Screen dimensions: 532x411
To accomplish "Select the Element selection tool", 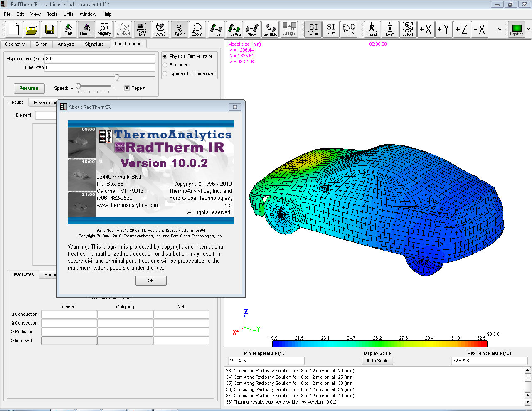I will pos(86,30).
